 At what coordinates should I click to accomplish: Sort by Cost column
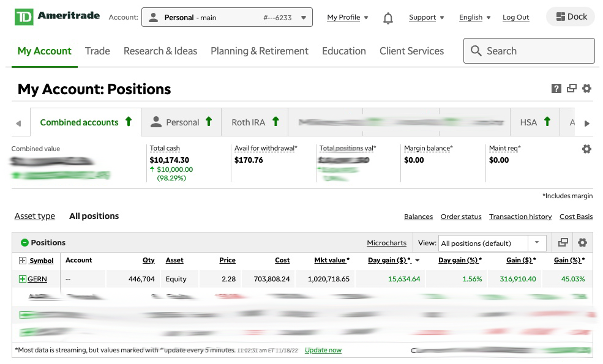point(282,260)
